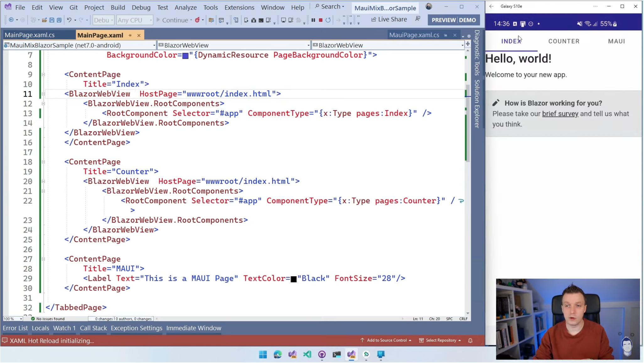Open GitHub Desktop from the taskbar

[322, 355]
